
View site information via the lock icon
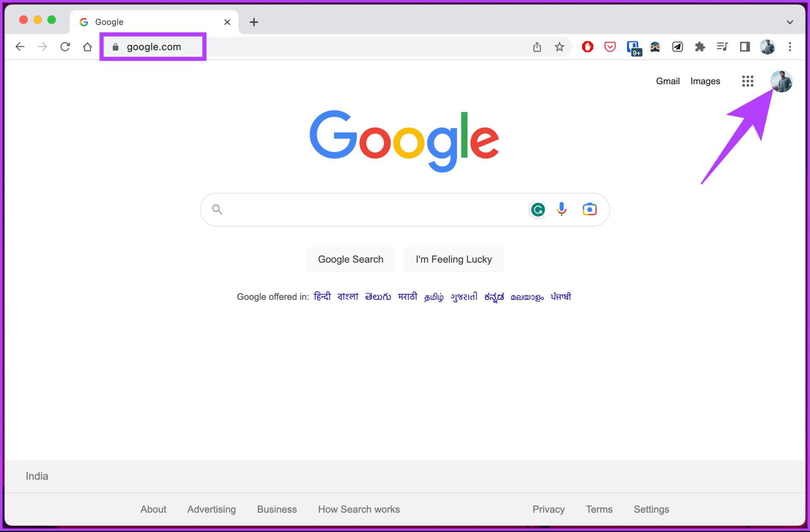click(115, 47)
